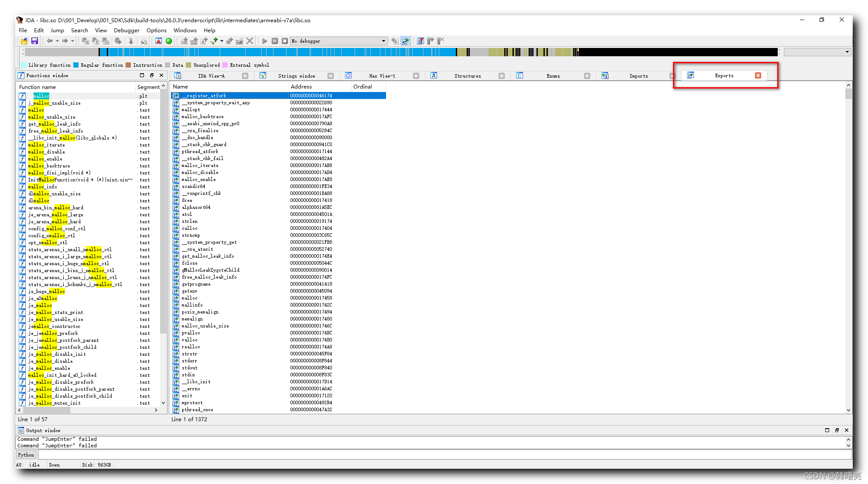This screenshot has height=484, width=868.
Task: Open the Options menu
Action: click(x=156, y=31)
